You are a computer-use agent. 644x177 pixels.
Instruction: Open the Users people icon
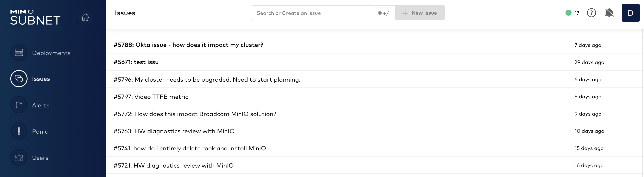(19, 157)
